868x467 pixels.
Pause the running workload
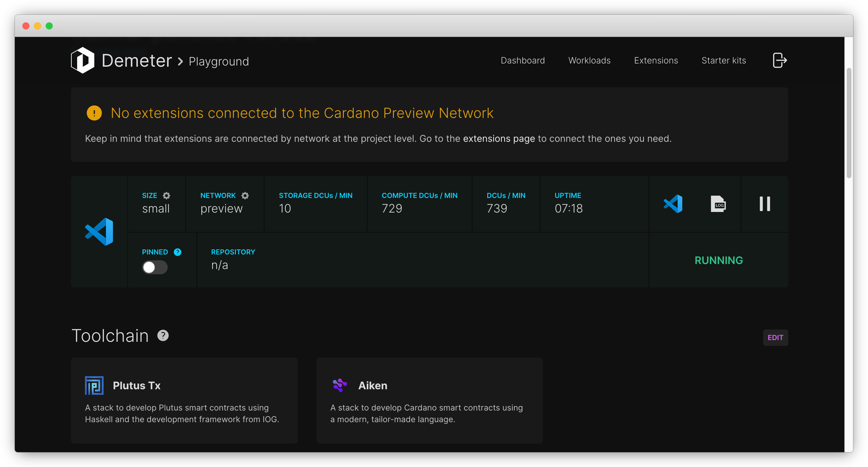click(x=765, y=204)
